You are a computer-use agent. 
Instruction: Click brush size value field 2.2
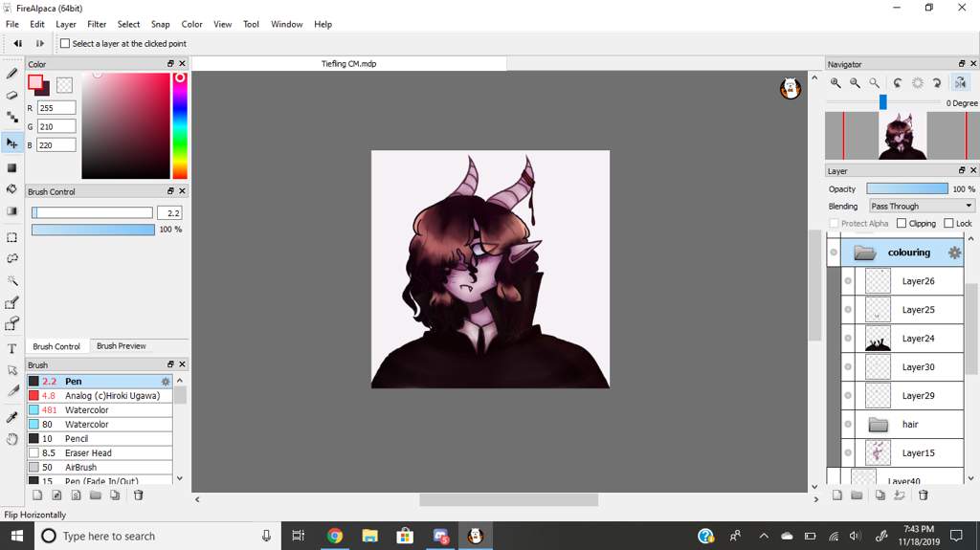tap(169, 213)
